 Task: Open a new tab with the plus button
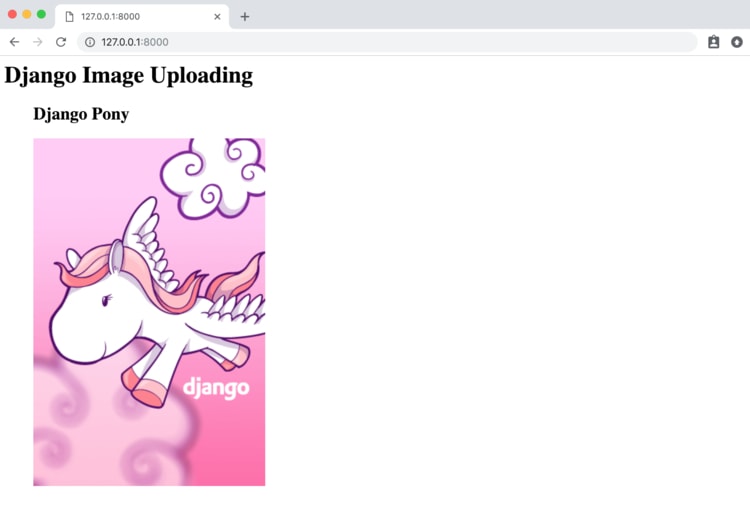(x=244, y=17)
